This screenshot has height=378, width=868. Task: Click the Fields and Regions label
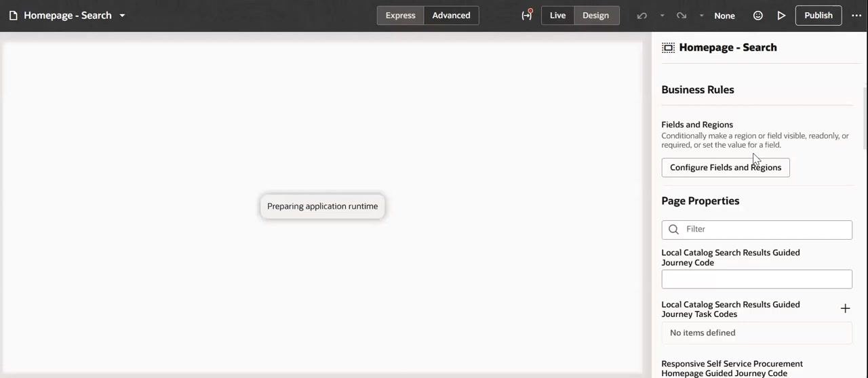[697, 125]
